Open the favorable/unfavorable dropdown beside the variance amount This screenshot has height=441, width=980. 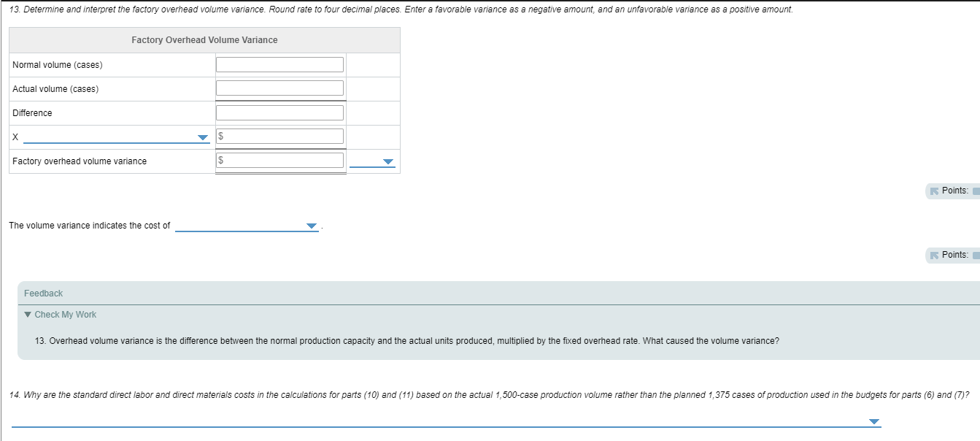372,161
